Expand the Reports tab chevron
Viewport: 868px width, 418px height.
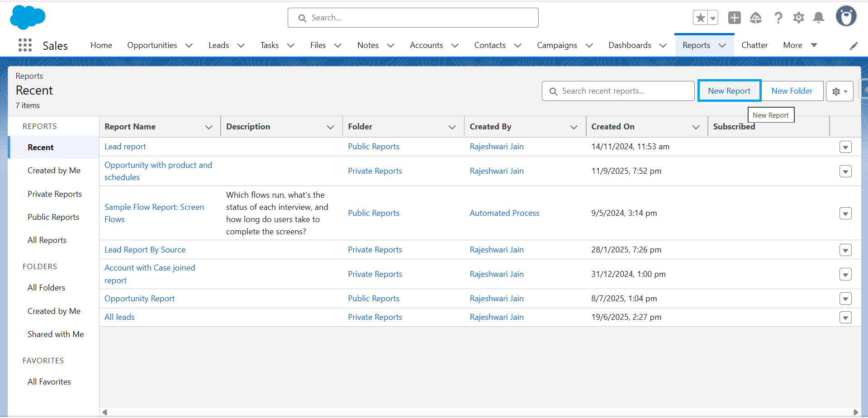[x=722, y=46]
